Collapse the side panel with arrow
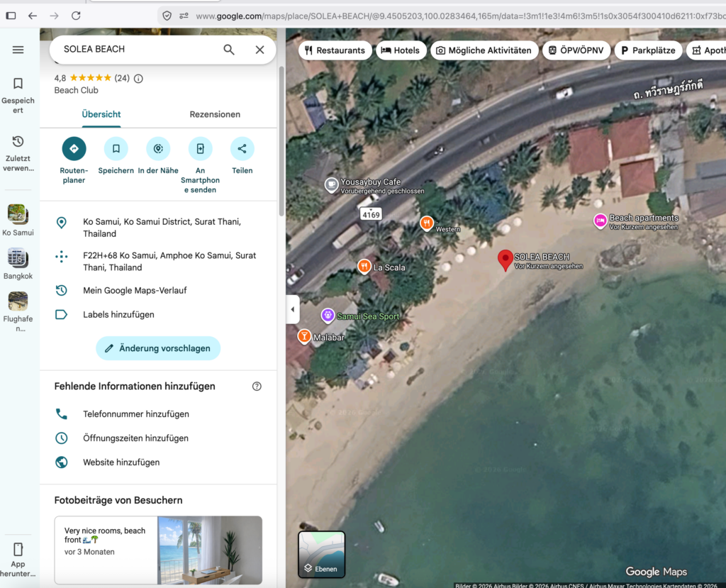The width and height of the screenshot is (726, 588). pyautogui.click(x=293, y=309)
